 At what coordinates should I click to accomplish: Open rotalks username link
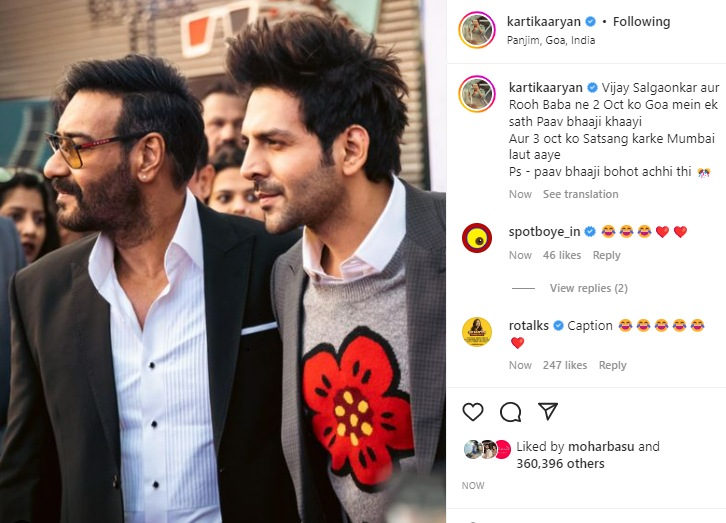point(528,326)
